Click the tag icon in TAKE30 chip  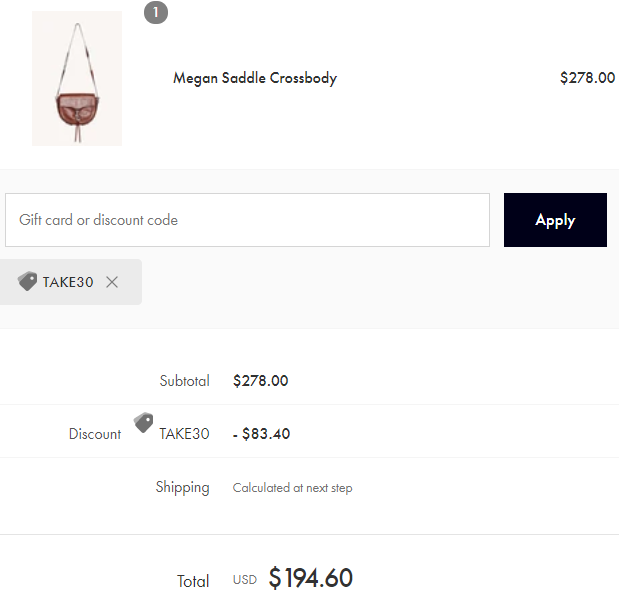pos(27,281)
